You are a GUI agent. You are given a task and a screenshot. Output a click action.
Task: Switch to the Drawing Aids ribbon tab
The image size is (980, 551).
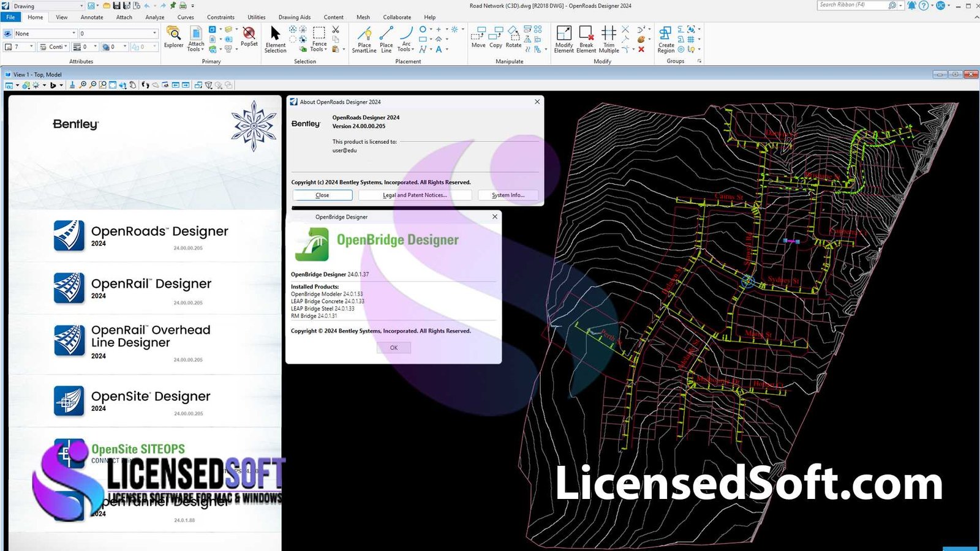[295, 17]
